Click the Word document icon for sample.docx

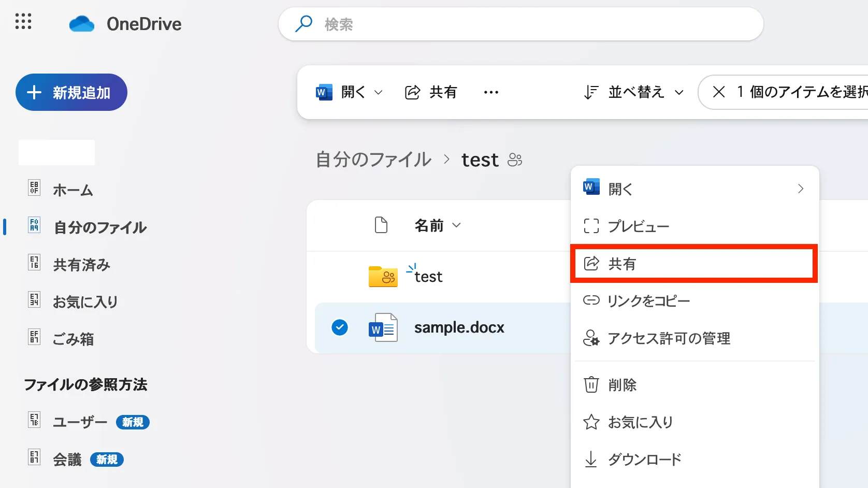383,328
